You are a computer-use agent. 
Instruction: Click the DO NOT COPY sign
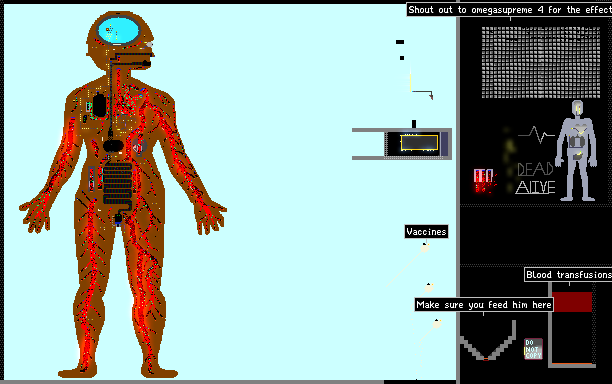pyautogui.click(x=533, y=348)
